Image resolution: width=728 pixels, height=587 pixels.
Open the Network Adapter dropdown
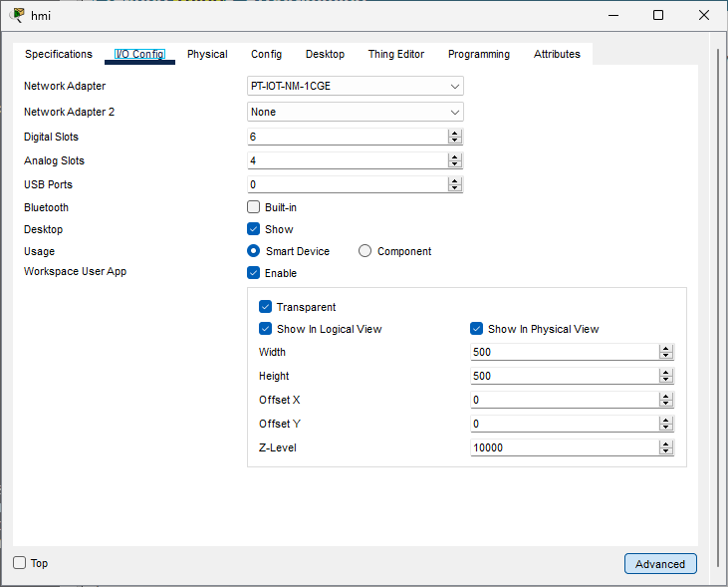(x=355, y=86)
